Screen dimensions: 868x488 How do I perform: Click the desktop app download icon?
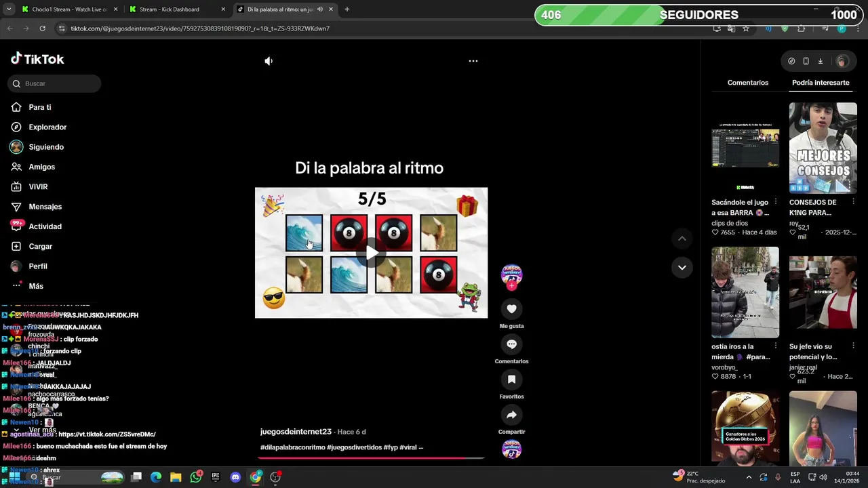[x=821, y=61]
